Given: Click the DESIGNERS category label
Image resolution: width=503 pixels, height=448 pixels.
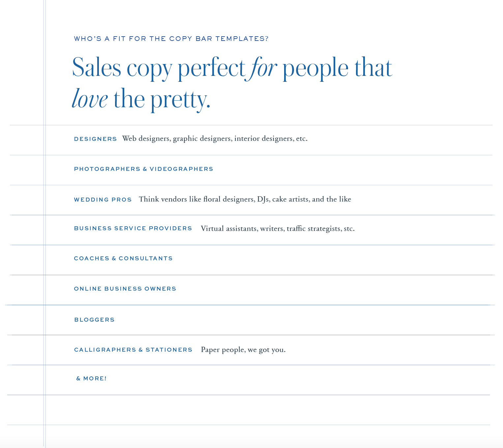Looking at the screenshot, I should 96,139.
